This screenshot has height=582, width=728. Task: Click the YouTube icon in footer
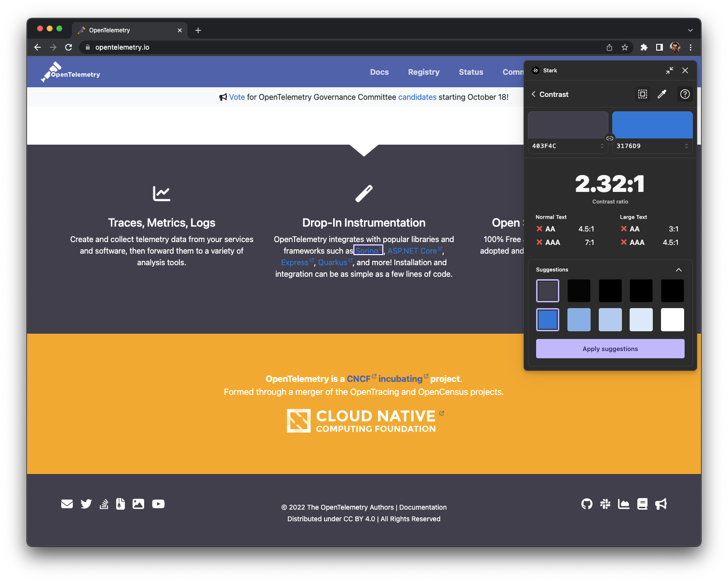click(158, 504)
